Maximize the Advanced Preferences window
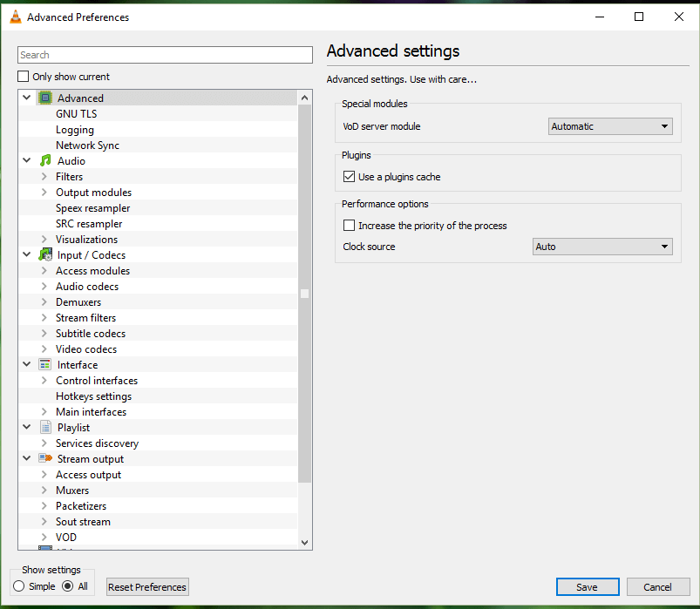This screenshot has width=700, height=609. click(639, 17)
